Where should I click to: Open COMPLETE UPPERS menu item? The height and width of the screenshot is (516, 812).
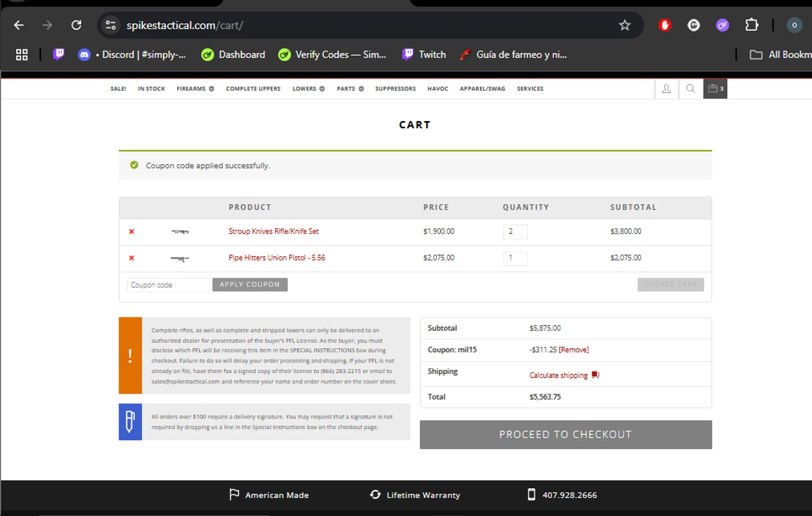click(x=253, y=89)
